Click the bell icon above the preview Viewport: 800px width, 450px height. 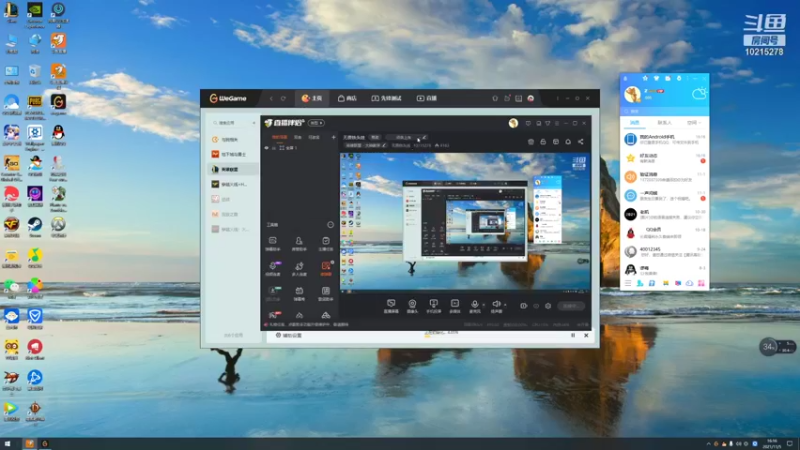(x=568, y=142)
